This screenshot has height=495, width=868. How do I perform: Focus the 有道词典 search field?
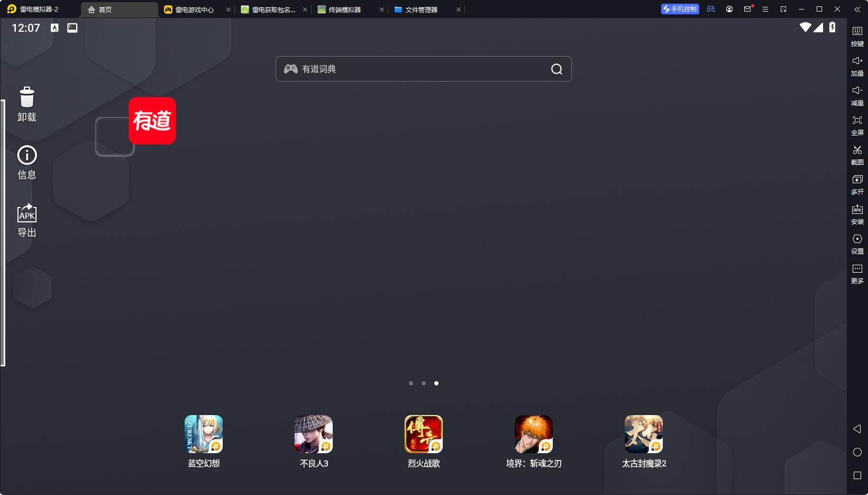(x=424, y=69)
